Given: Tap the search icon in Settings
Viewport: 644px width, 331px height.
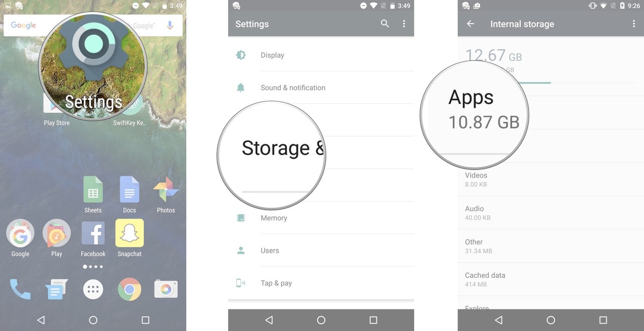Looking at the screenshot, I should click(385, 24).
